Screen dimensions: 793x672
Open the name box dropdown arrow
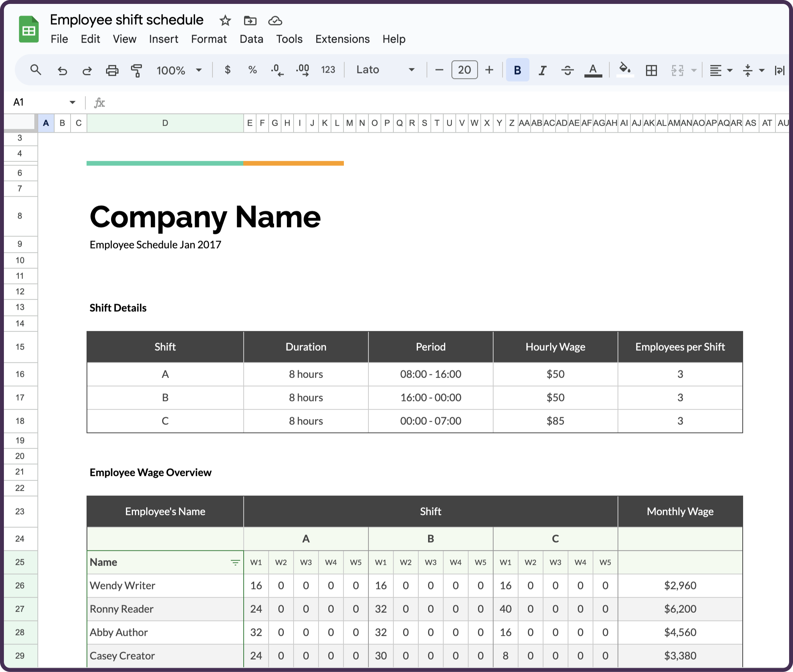(72, 103)
